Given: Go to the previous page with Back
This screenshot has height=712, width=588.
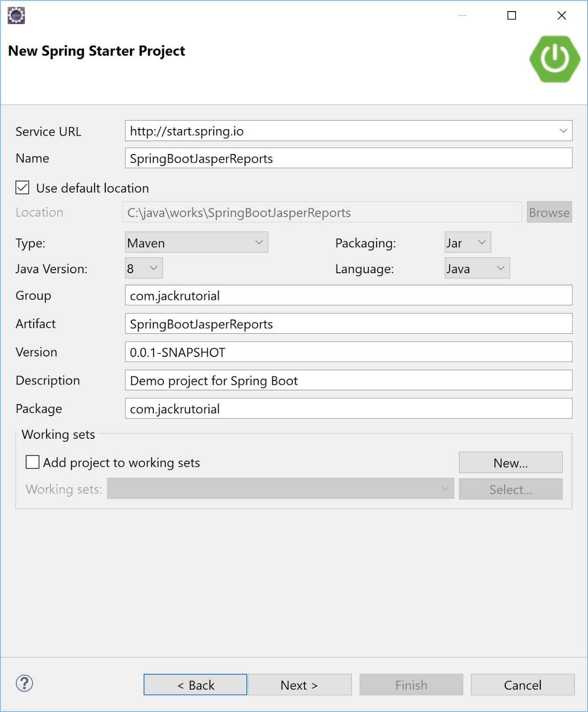Looking at the screenshot, I should (195, 684).
